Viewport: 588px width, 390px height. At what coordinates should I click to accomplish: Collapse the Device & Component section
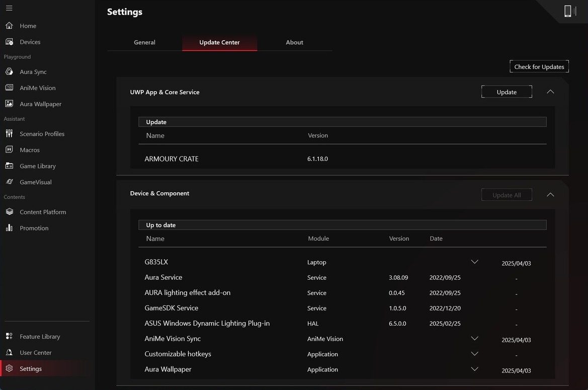coord(550,195)
